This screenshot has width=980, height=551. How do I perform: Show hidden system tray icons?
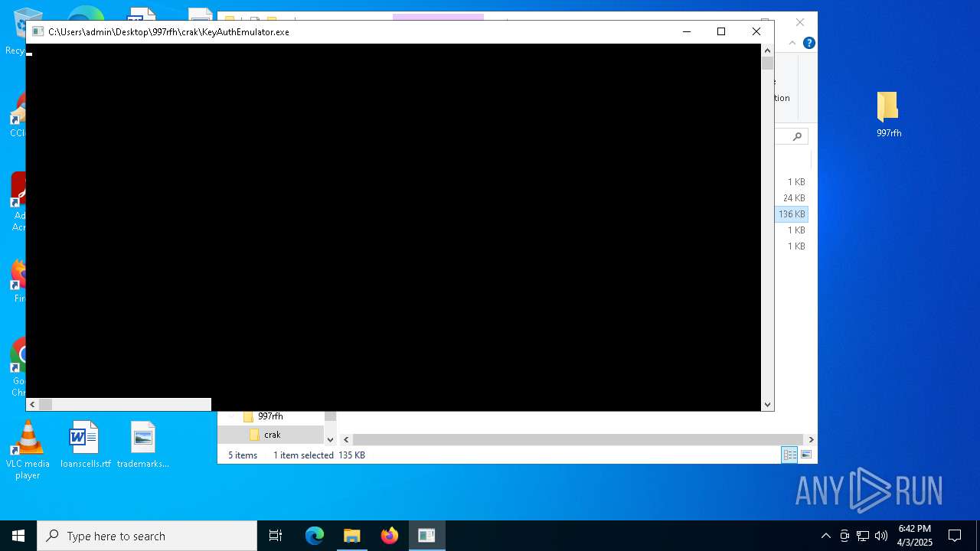coord(825,536)
